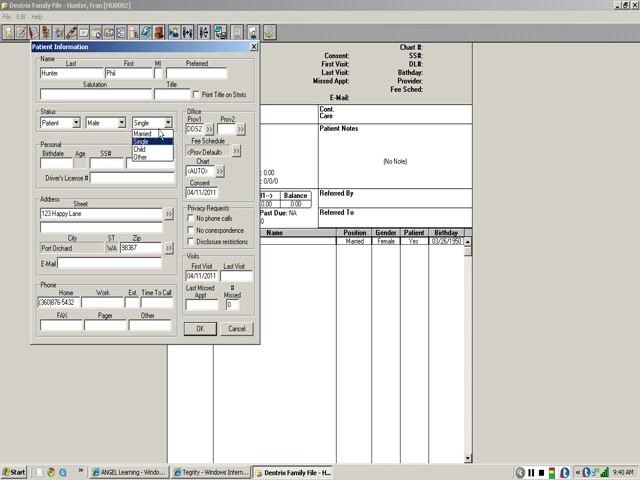This screenshot has height=480, width=640.
Task: Click the >> button next to Street field
Action: (169, 213)
